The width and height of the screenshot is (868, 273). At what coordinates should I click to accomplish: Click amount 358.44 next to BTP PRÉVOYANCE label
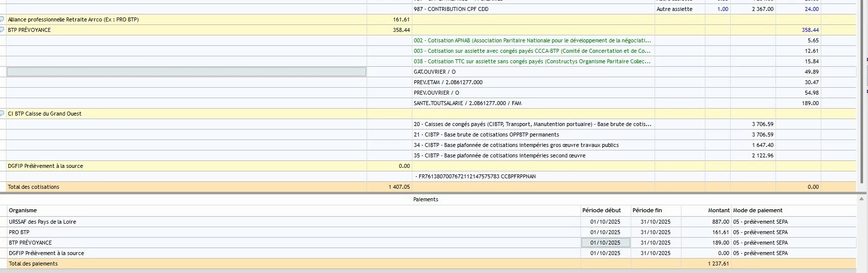401,30
